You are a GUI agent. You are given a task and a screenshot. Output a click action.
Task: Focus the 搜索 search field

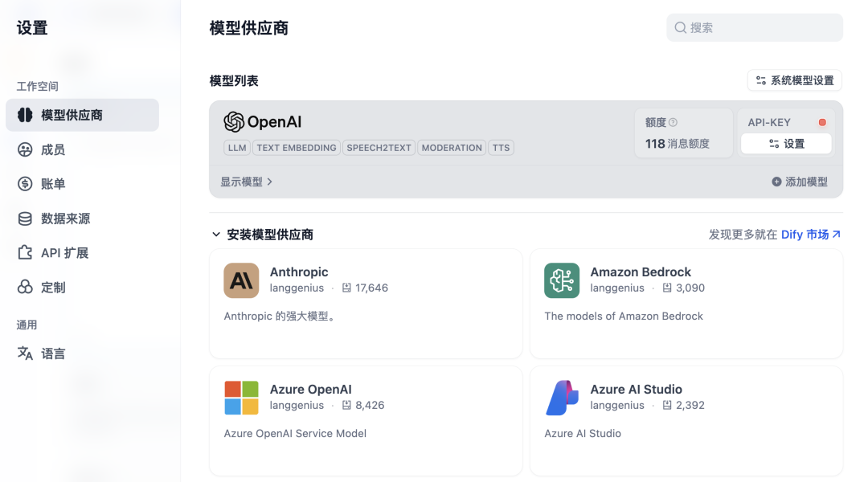pyautogui.click(x=755, y=27)
